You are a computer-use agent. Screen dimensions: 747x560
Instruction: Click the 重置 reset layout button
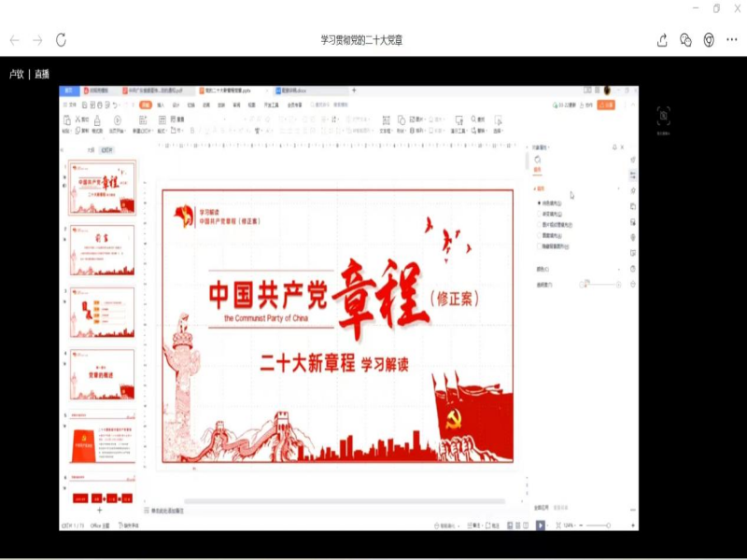click(177, 119)
